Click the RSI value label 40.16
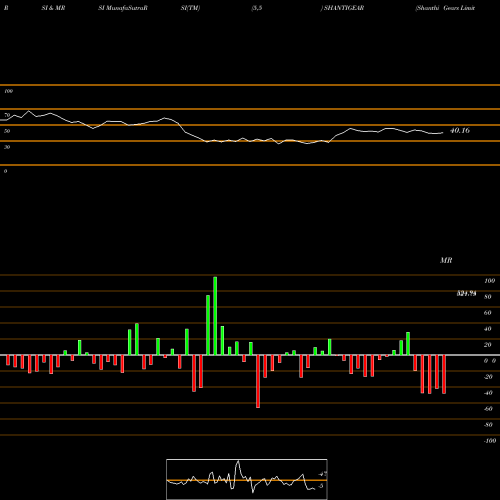Screen dimensions: 500x500 460,130
